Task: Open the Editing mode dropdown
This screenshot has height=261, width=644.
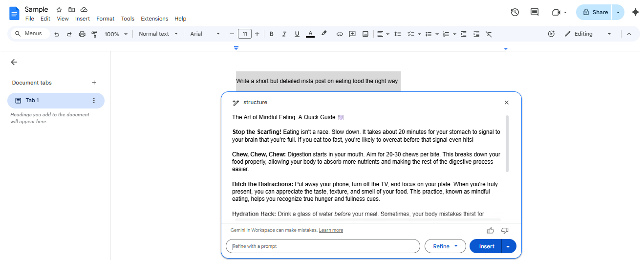Action: pyautogui.click(x=587, y=34)
